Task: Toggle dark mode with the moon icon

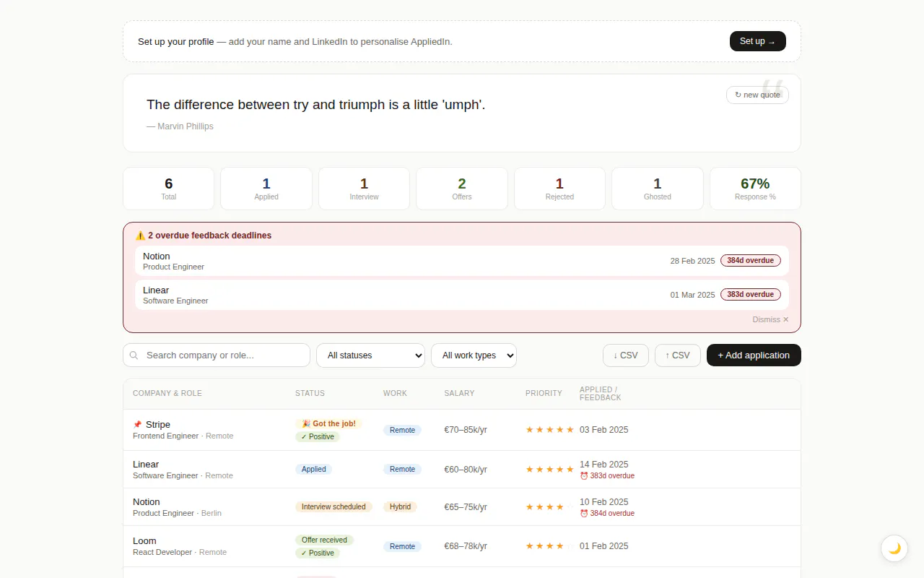Action: (x=894, y=548)
